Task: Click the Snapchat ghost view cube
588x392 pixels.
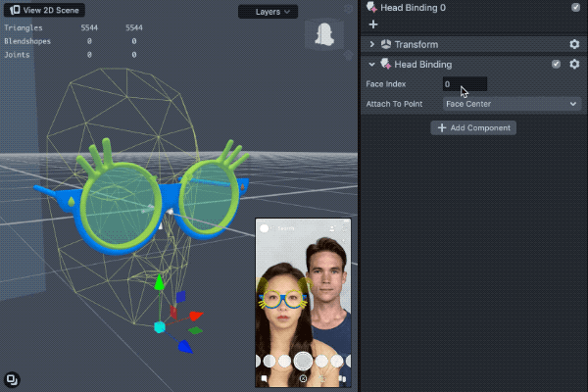Action: tap(322, 35)
